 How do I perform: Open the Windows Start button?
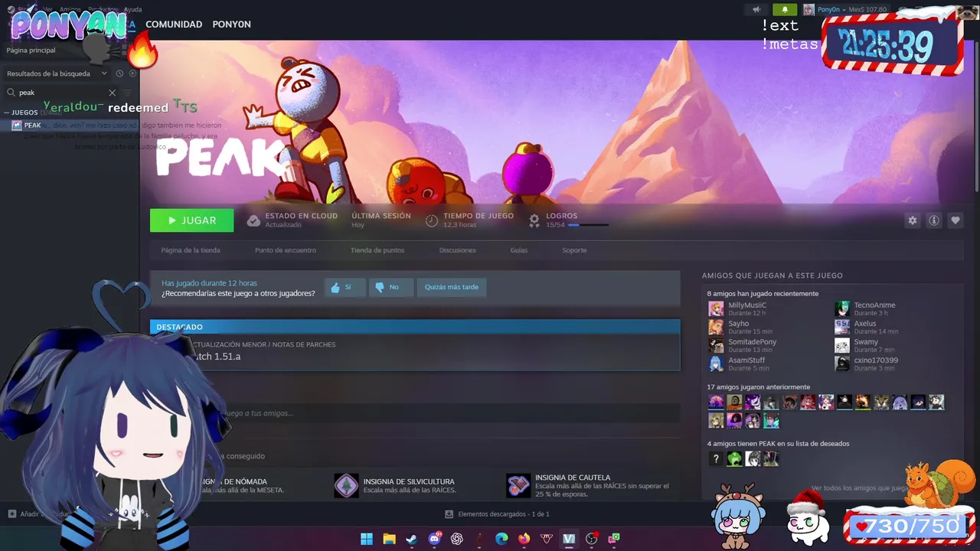(367, 539)
